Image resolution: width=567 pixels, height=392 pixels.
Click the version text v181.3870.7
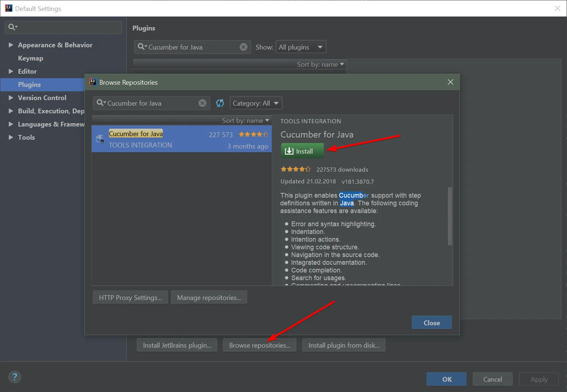pyautogui.click(x=358, y=182)
